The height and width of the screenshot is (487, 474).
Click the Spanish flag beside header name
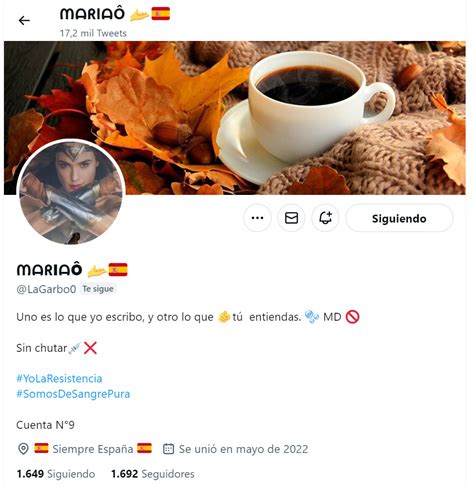click(161, 14)
